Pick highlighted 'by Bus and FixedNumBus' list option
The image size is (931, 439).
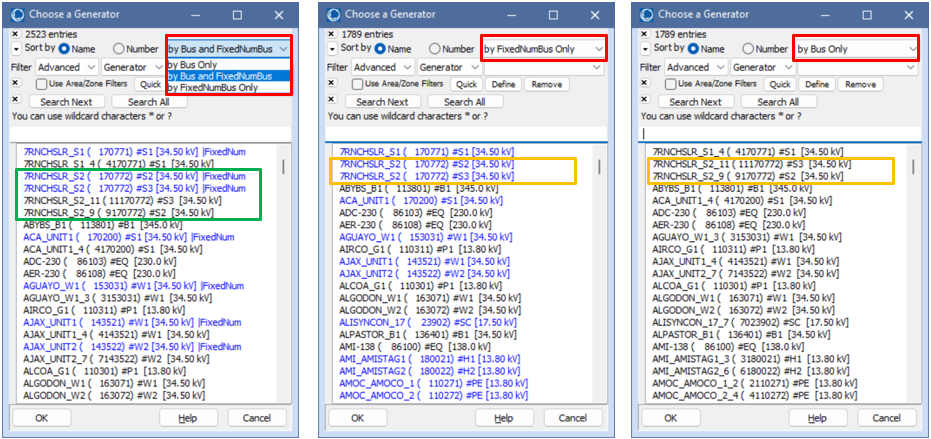[x=221, y=76]
